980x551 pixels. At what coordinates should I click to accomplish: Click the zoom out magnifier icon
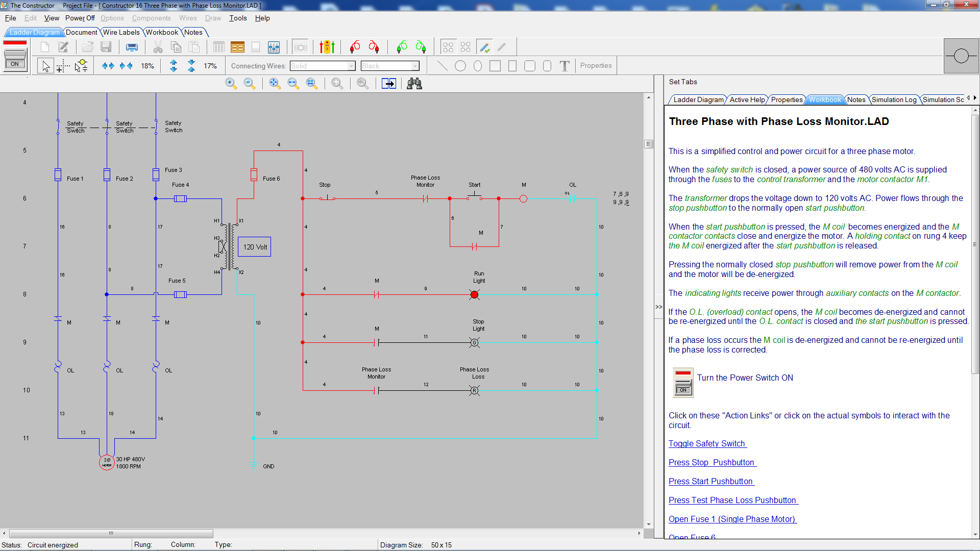click(x=249, y=84)
